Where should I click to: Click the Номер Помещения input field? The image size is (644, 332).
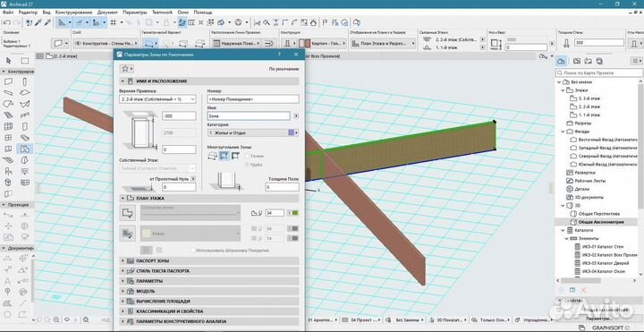click(x=253, y=99)
